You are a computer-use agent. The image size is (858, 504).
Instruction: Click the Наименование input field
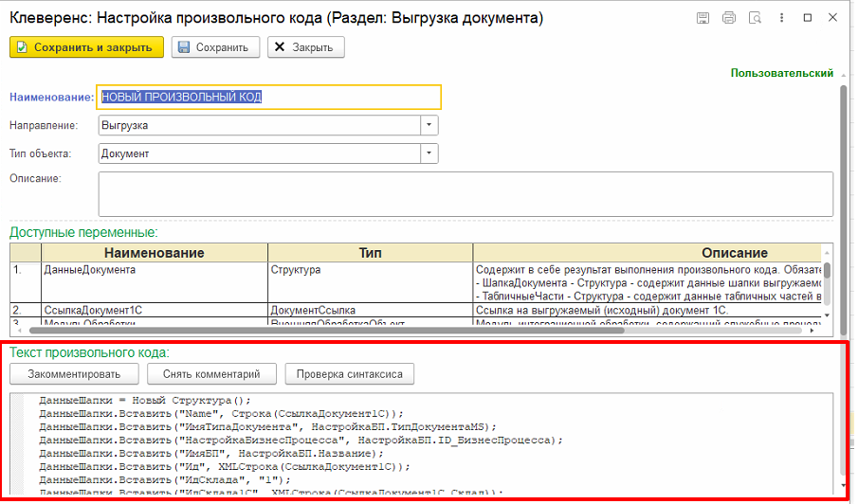coord(268,98)
